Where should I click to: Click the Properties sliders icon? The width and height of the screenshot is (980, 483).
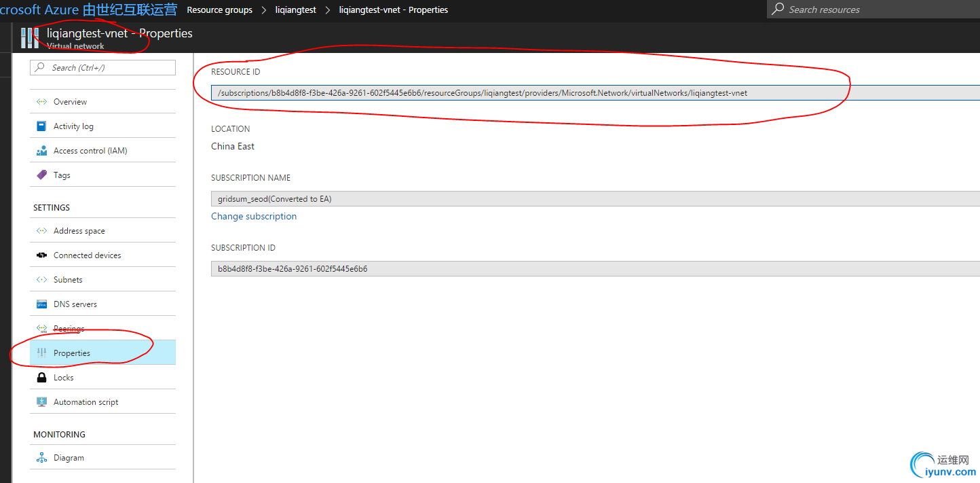tap(41, 353)
